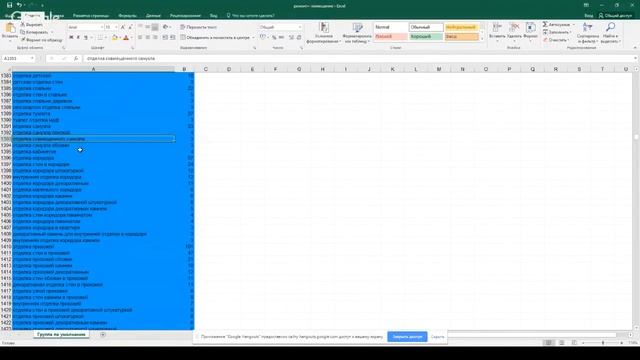Open the cell Format (Формат) menu
The image size is (640, 360).
click(531, 31)
